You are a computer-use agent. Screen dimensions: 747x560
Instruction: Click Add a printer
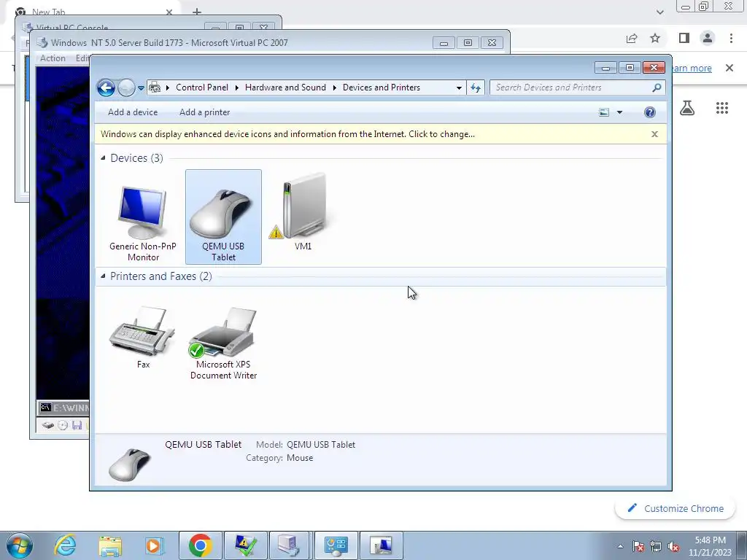click(205, 112)
